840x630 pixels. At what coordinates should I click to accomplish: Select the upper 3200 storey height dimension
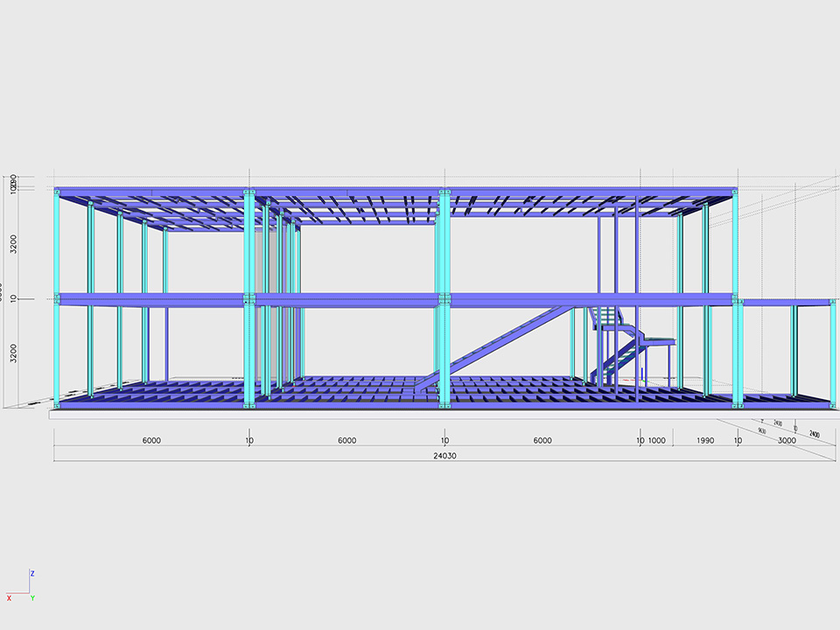point(13,243)
